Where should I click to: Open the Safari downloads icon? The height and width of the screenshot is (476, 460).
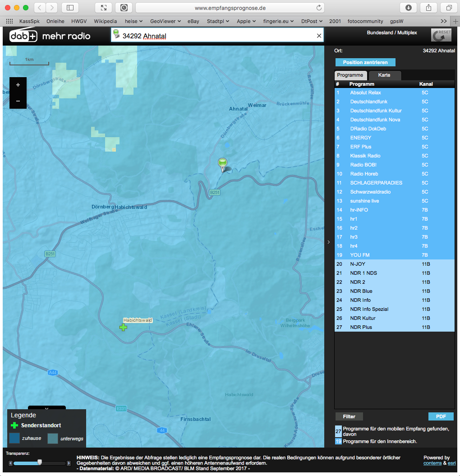409,8
